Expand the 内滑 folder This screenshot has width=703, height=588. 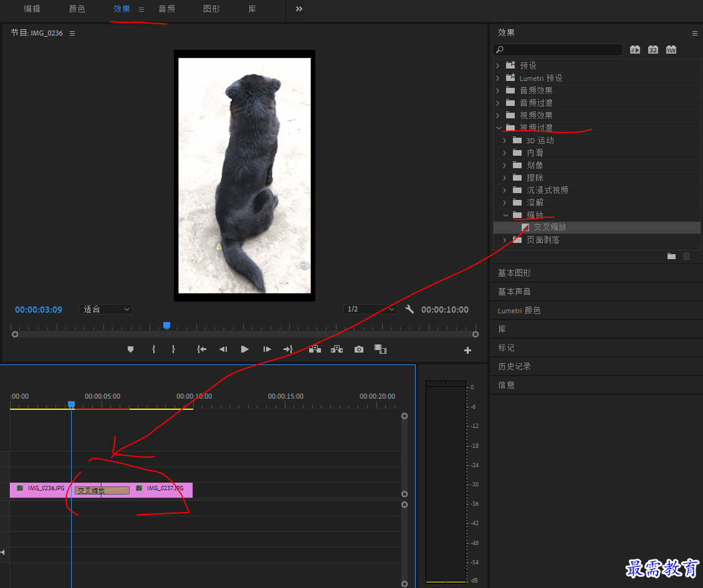tap(505, 153)
